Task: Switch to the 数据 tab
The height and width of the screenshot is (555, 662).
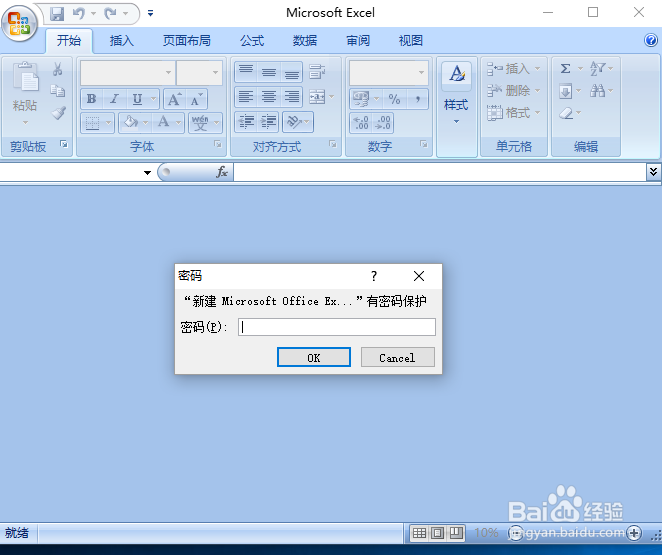Action: tap(305, 41)
